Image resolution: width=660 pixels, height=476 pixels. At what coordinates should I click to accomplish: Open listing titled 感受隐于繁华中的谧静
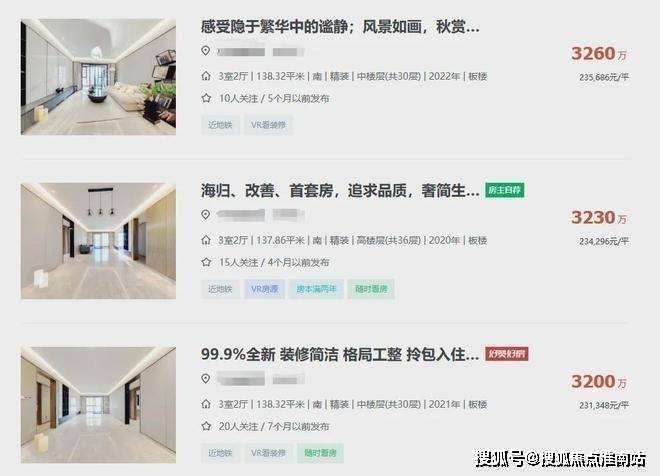tap(340, 27)
